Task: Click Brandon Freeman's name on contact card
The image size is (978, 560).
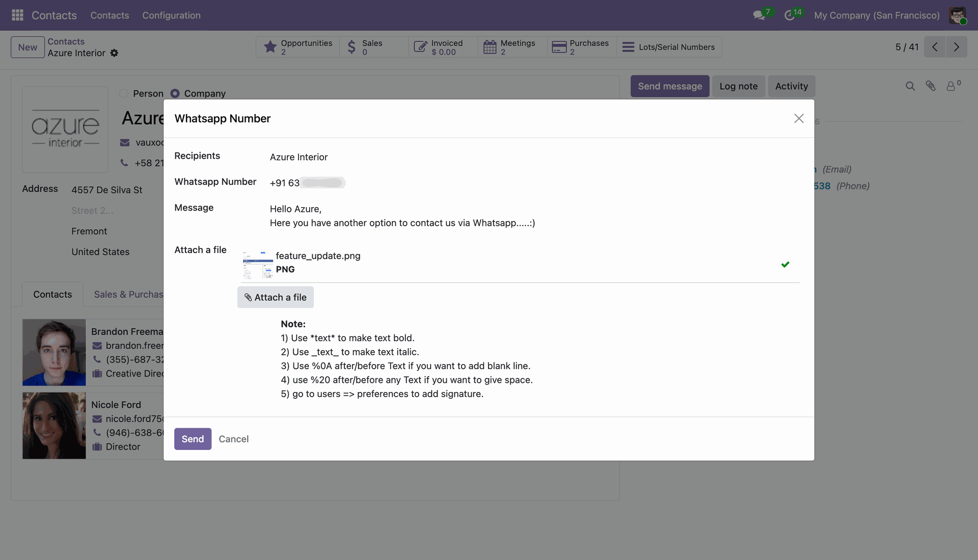Action: click(x=127, y=331)
